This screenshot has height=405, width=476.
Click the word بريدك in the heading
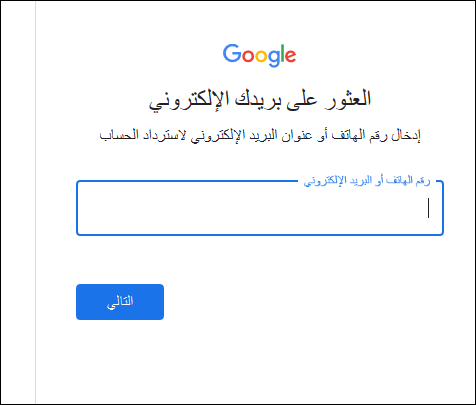click(x=256, y=99)
